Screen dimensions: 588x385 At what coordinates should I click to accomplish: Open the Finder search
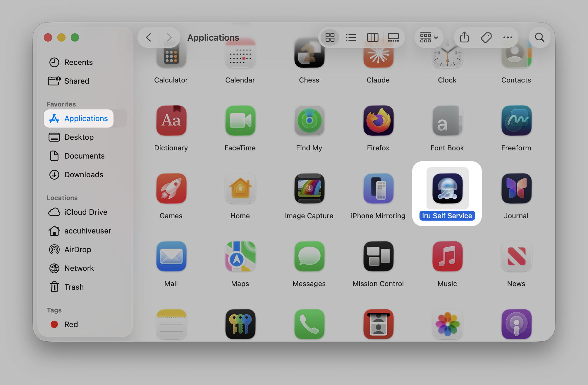point(539,37)
